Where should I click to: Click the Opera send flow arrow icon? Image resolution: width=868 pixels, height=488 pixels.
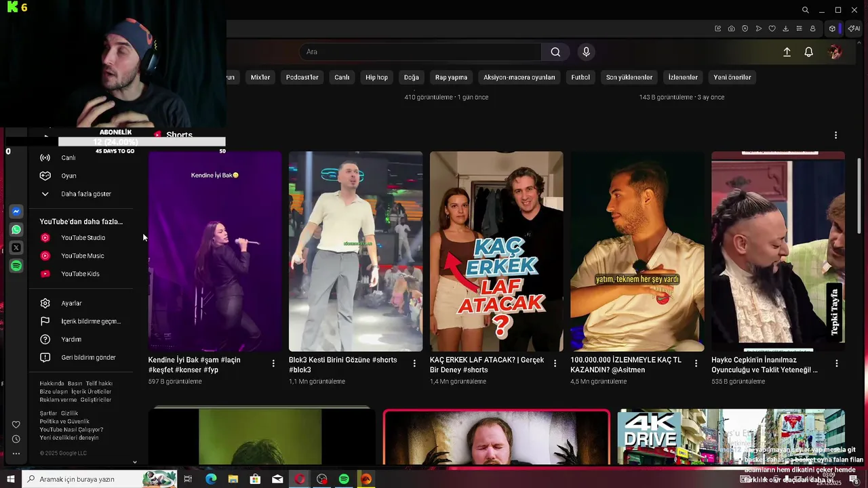pos(758,28)
